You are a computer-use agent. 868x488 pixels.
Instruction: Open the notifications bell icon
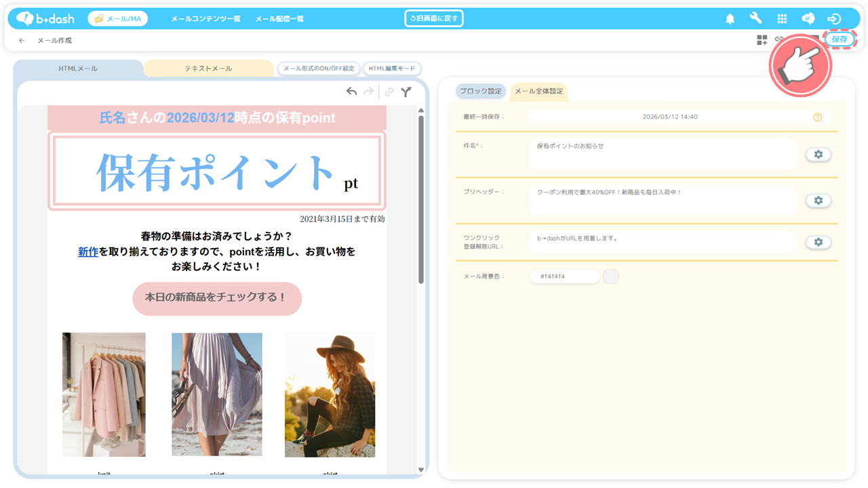(x=730, y=19)
